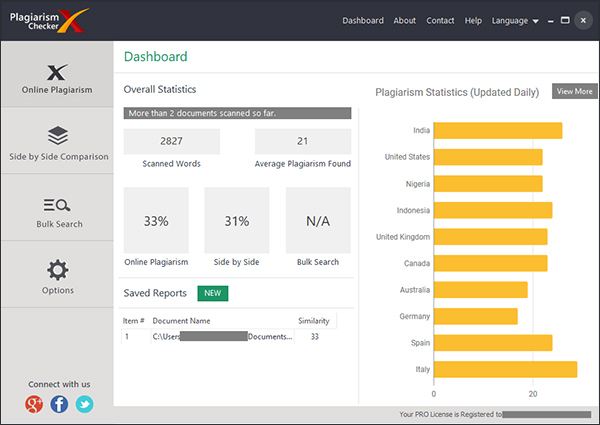Open the Help menu
This screenshot has width=600, height=425.
coord(473,21)
